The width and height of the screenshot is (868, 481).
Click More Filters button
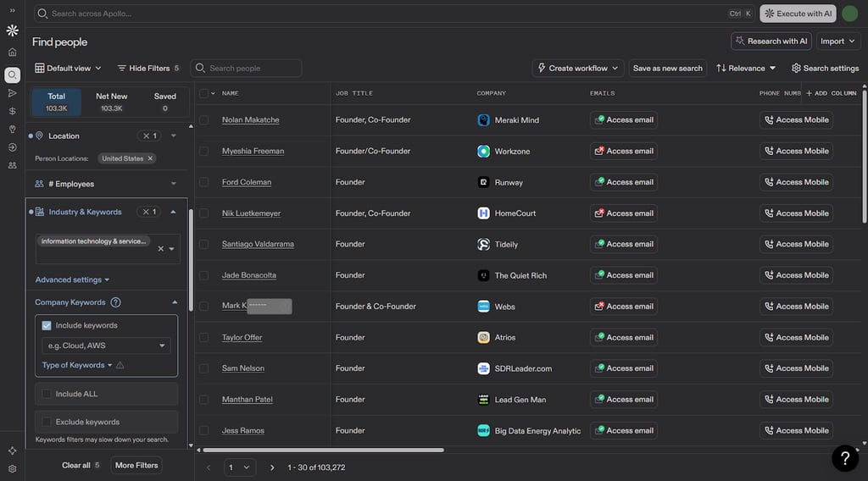(x=136, y=466)
